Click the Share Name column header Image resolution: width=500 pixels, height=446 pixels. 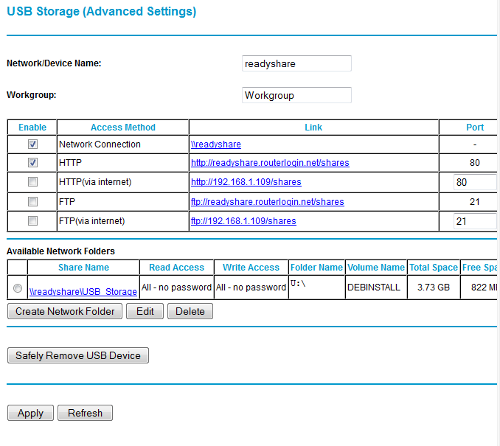(x=84, y=267)
